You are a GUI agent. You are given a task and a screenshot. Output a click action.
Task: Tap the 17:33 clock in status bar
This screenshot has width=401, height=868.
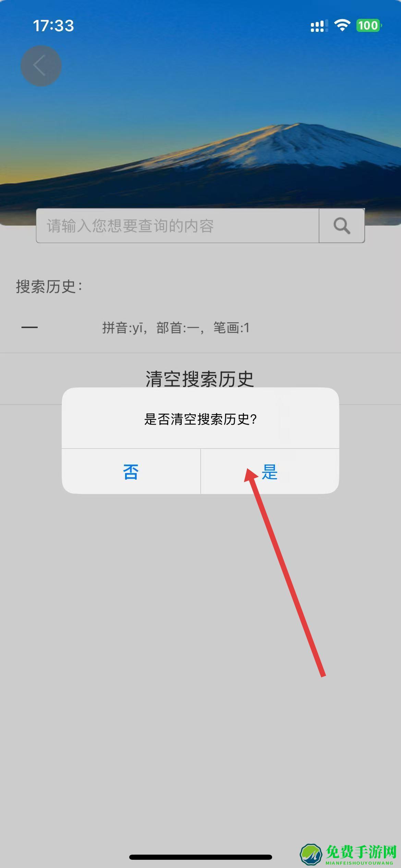[53, 26]
